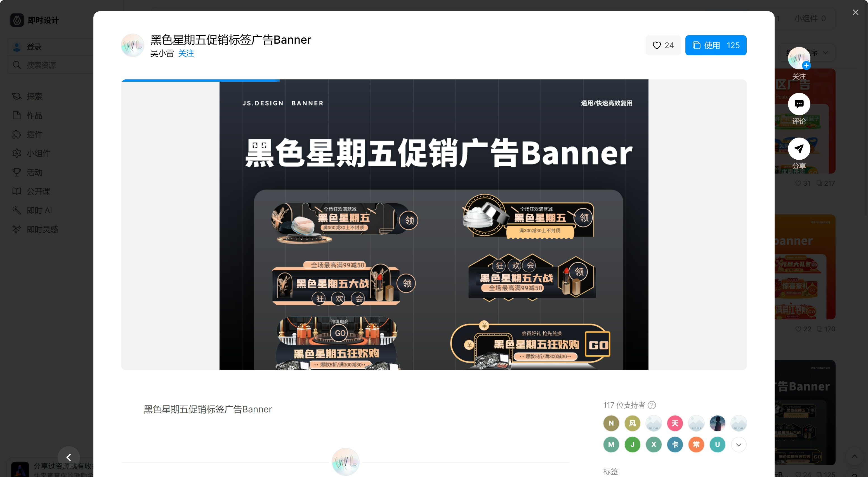The width and height of the screenshot is (868, 477).
Task: Click the description text 黑色星期五促销标签广告Banner
Action: point(207,409)
